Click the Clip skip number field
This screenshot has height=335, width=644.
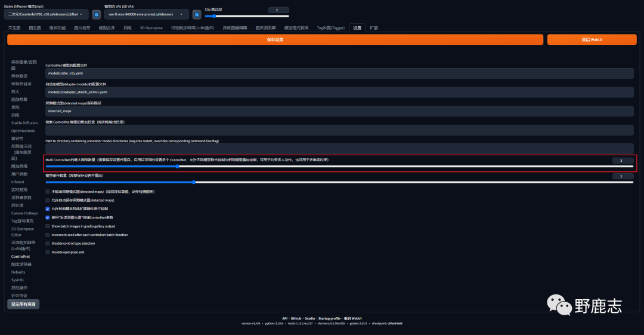pyautogui.click(x=278, y=10)
